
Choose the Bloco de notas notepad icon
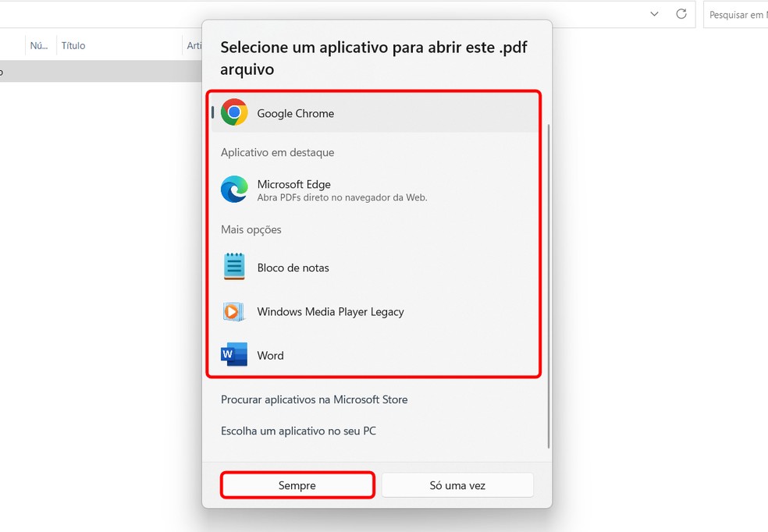[234, 267]
